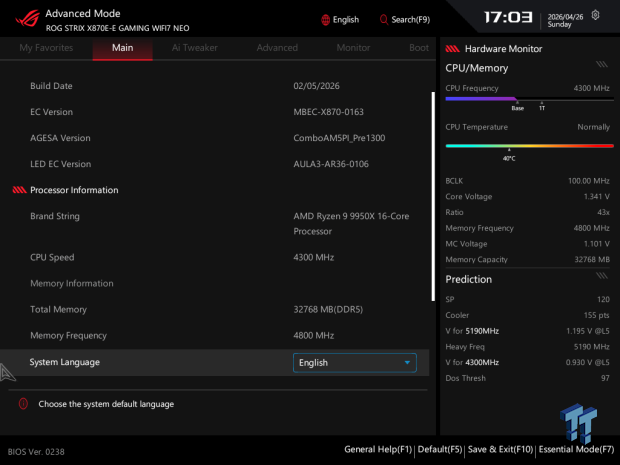Click the Search magnifier icon
Image resolution: width=620 pixels, height=465 pixels.
383,19
